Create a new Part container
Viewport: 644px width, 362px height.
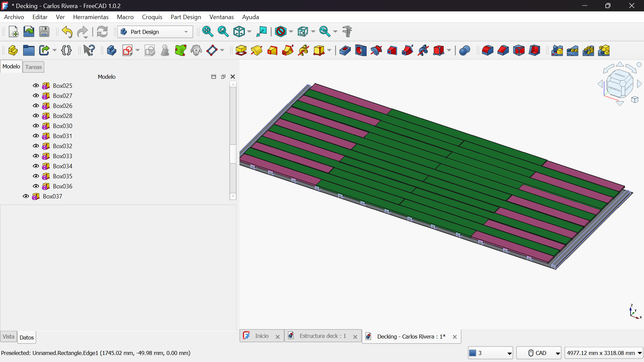pos(13,51)
